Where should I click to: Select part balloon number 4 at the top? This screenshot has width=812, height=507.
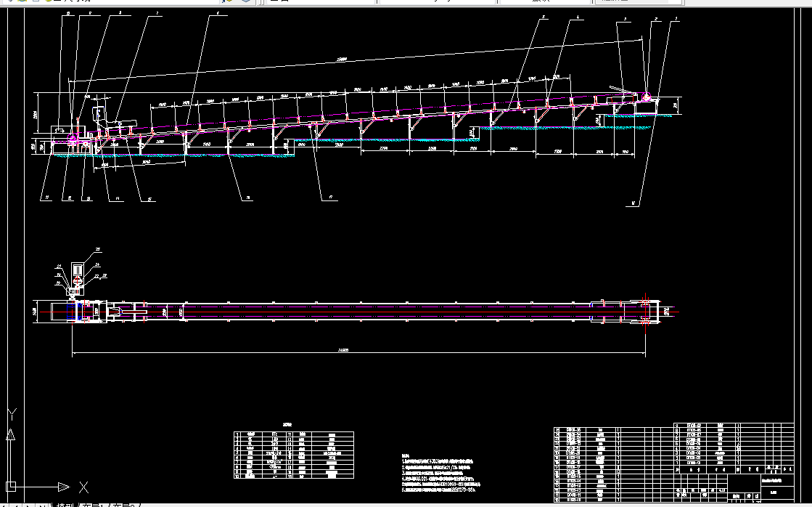578,18
